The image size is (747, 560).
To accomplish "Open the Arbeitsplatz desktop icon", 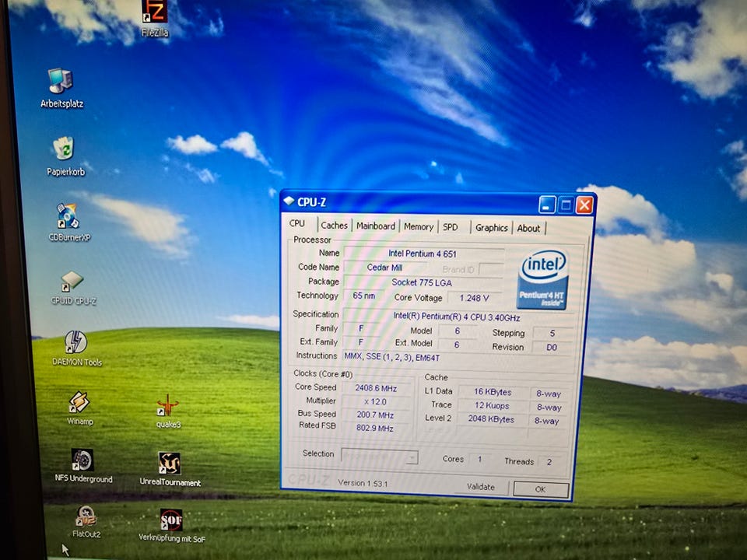I will click(x=61, y=88).
